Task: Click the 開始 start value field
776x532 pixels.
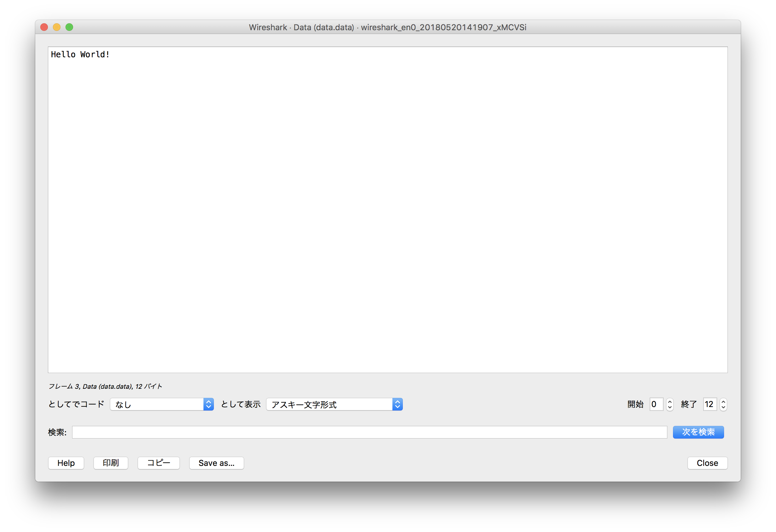Action: [x=657, y=404]
